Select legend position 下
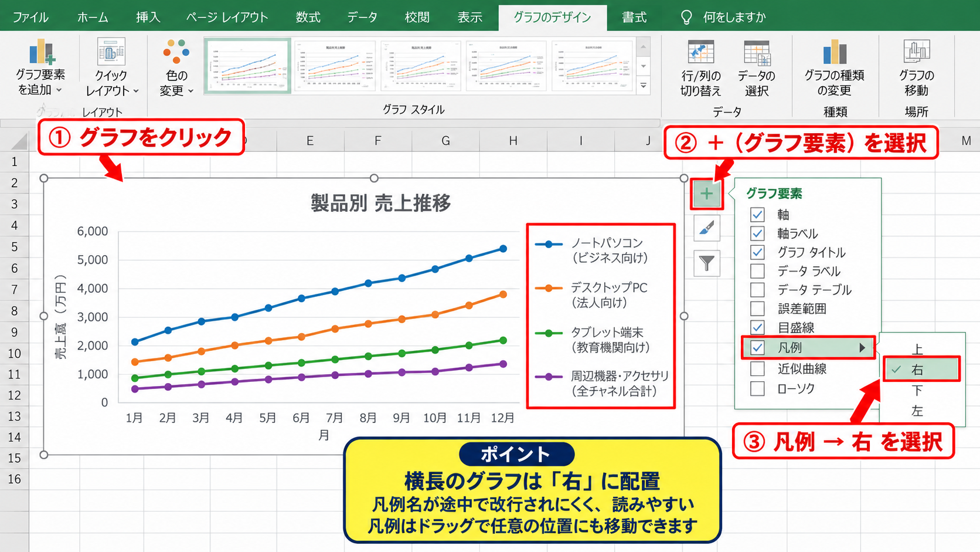The width and height of the screenshot is (980, 552). [917, 391]
